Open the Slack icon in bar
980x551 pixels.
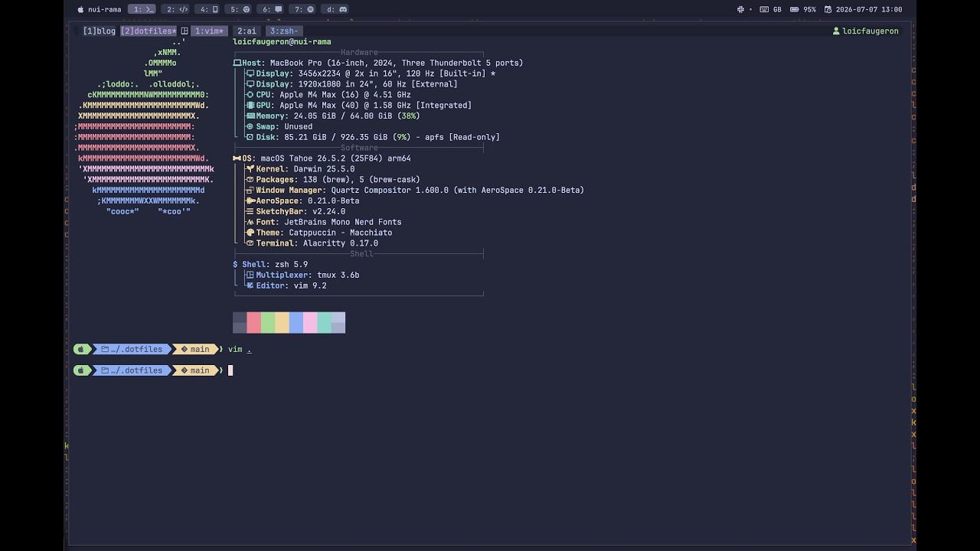pyautogui.click(x=740, y=9)
